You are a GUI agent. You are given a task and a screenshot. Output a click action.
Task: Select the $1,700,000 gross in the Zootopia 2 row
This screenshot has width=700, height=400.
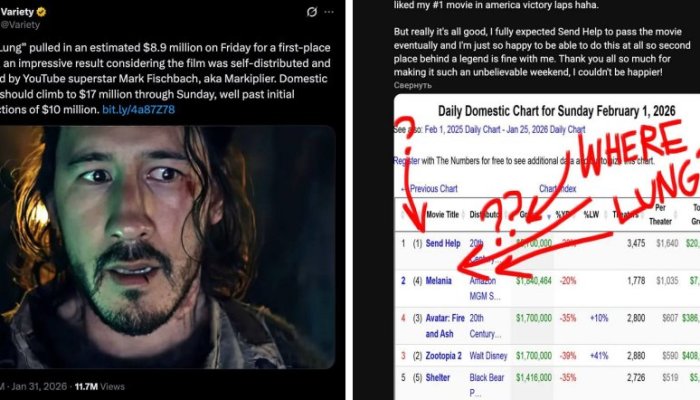pyautogui.click(x=533, y=356)
